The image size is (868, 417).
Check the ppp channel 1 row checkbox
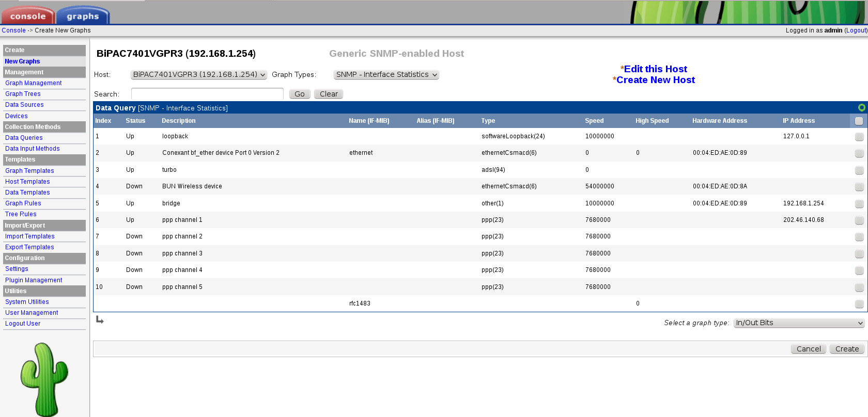[859, 220]
